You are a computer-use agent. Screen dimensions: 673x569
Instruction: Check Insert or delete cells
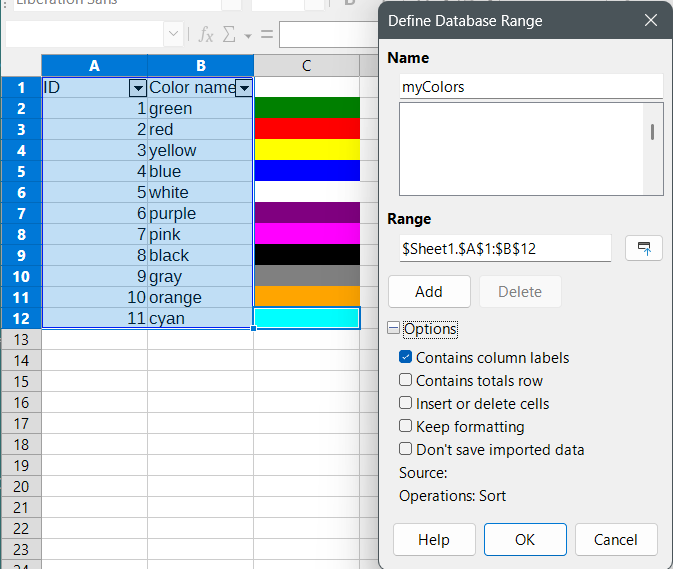(x=406, y=403)
